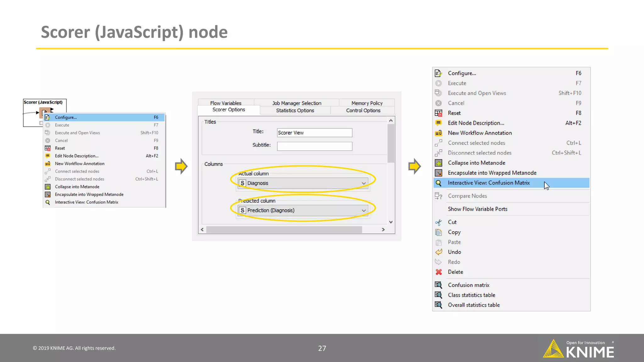Select the Scorer Options tab
This screenshot has width=644, height=362.
[x=229, y=110]
